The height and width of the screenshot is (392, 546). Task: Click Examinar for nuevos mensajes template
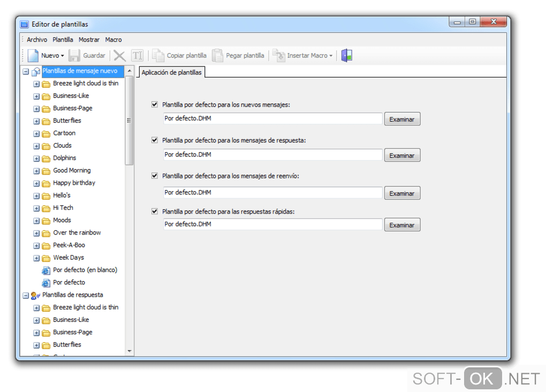pyautogui.click(x=402, y=119)
